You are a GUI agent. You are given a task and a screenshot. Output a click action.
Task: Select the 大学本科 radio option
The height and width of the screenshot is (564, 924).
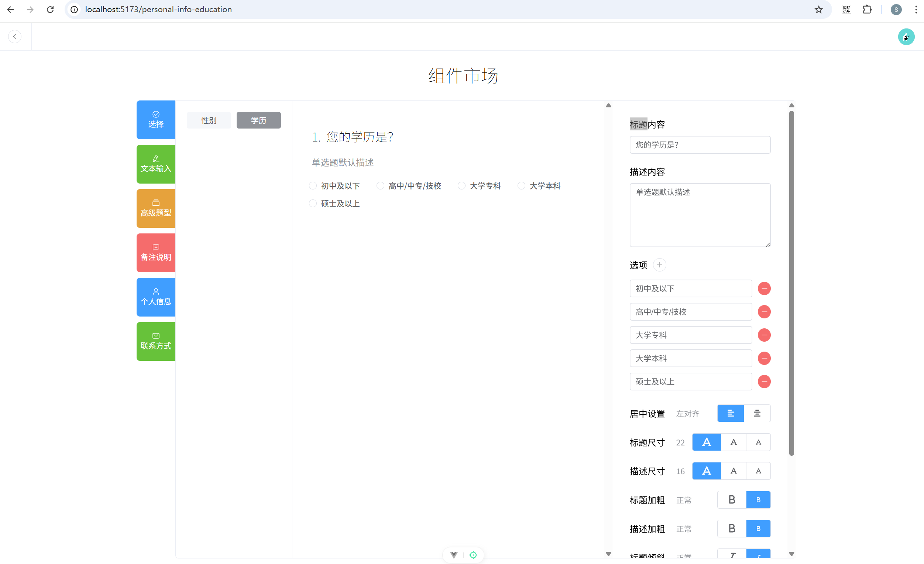pos(521,186)
